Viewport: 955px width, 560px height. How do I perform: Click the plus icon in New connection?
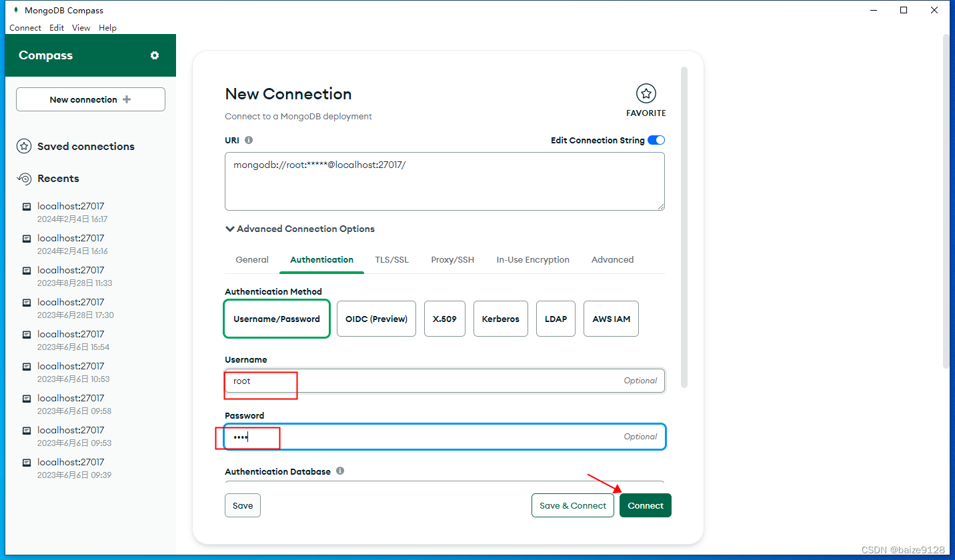[127, 99]
